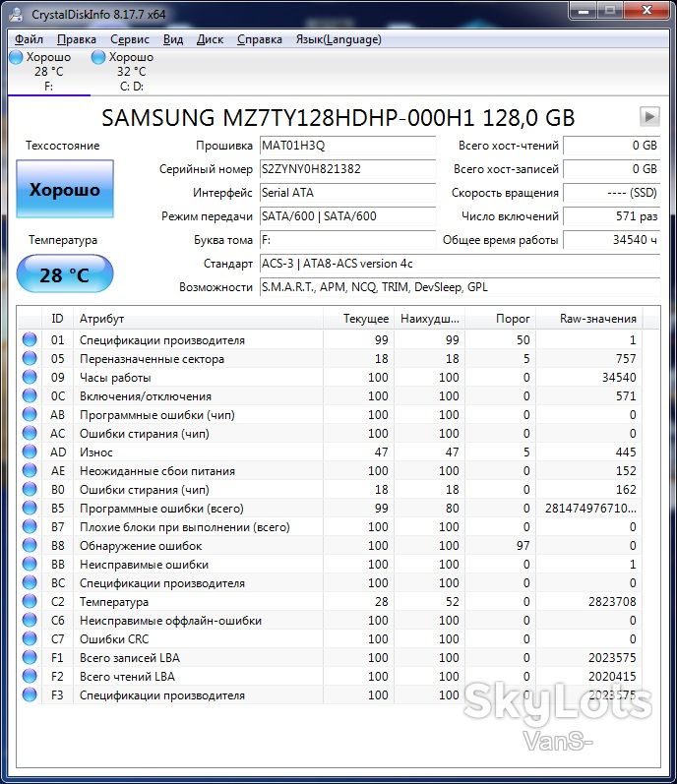Click the Ошибки CRC attribute name
Image resolution: width=677 pixels, height=784 pixels.
click(x=114, y=639)
